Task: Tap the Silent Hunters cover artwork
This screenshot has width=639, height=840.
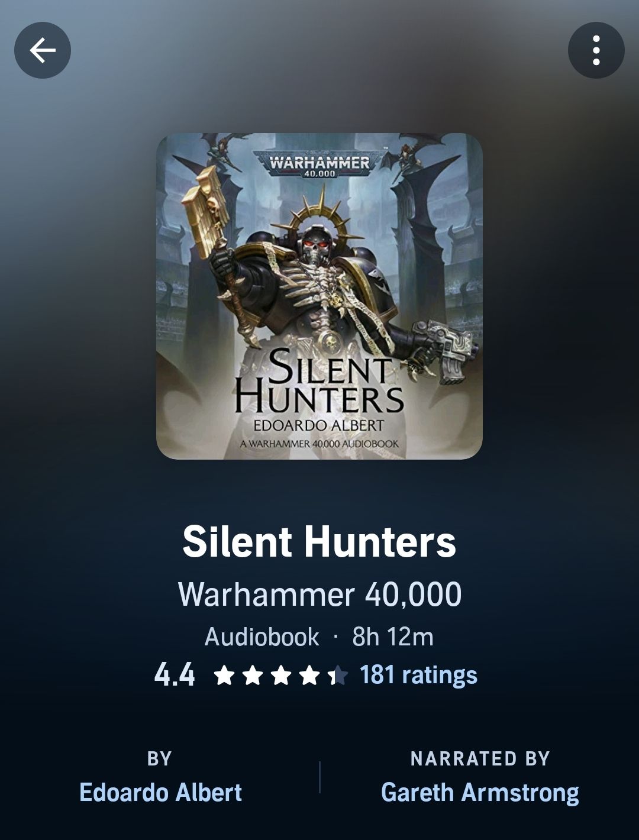Action: (319, 296)
